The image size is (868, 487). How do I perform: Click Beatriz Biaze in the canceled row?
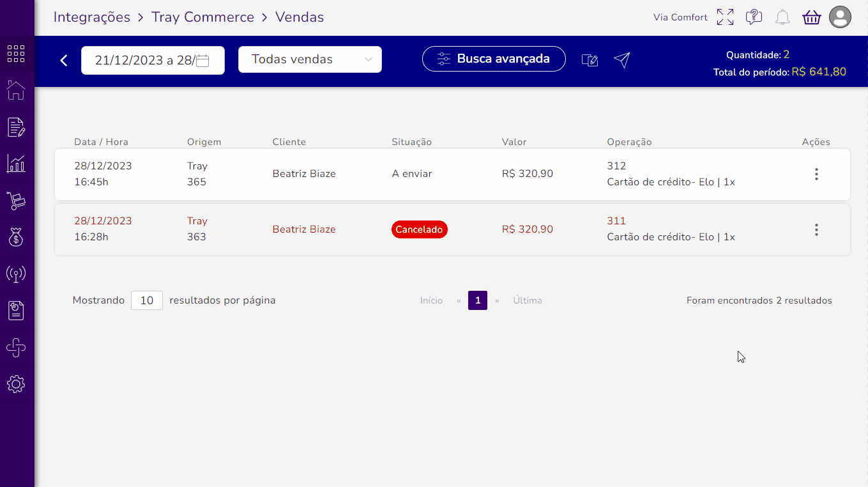tap(304, 229)
